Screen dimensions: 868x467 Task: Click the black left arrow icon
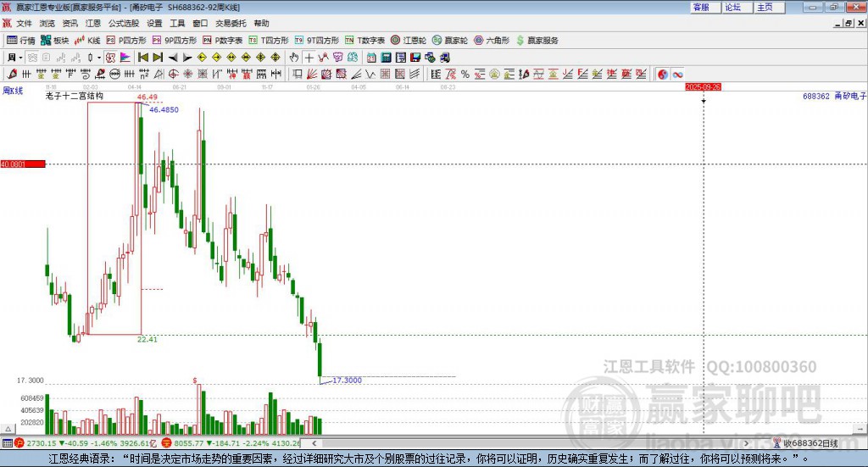(173, 58)
